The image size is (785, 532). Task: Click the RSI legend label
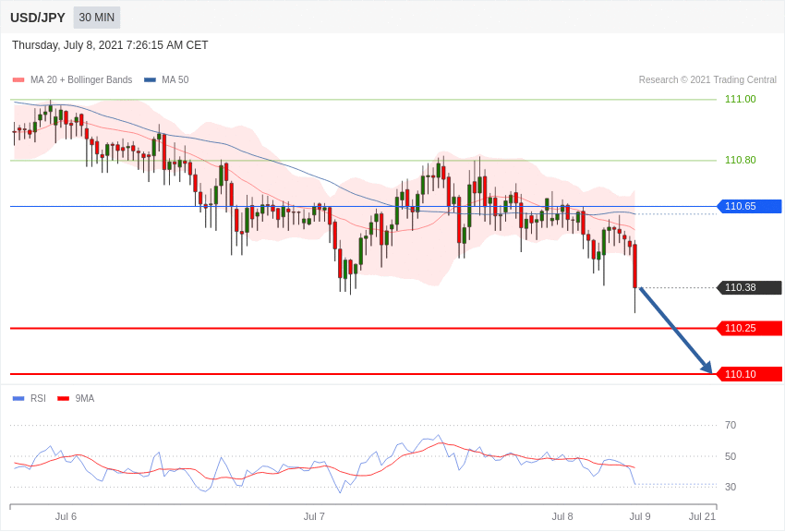point(38,398)
